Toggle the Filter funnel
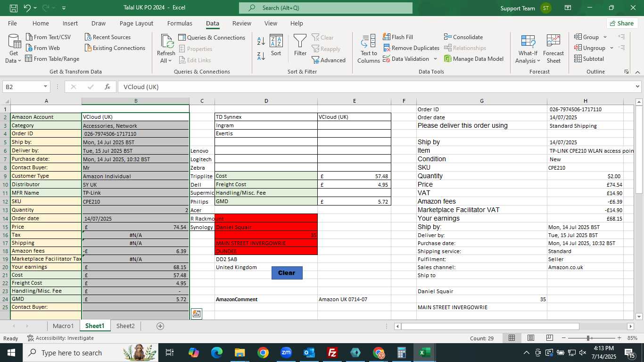Viewport: 644px width, 362px height. 300,45
